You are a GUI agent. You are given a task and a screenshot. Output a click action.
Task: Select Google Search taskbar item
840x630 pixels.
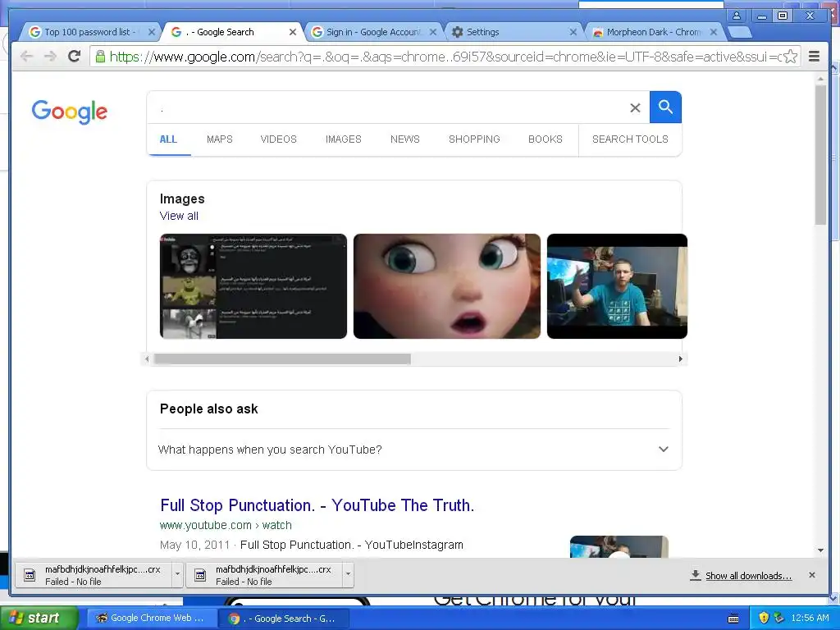pos(284,619)
